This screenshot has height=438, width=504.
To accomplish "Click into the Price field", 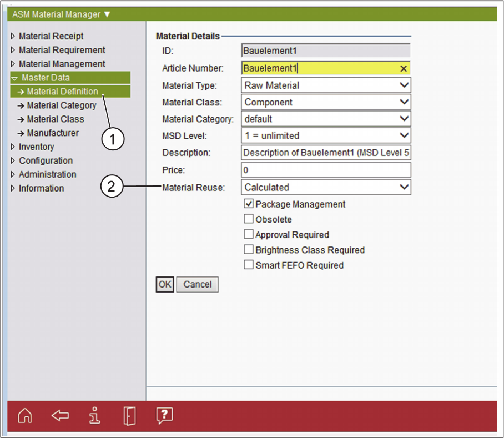I will (x=326, y=170).
